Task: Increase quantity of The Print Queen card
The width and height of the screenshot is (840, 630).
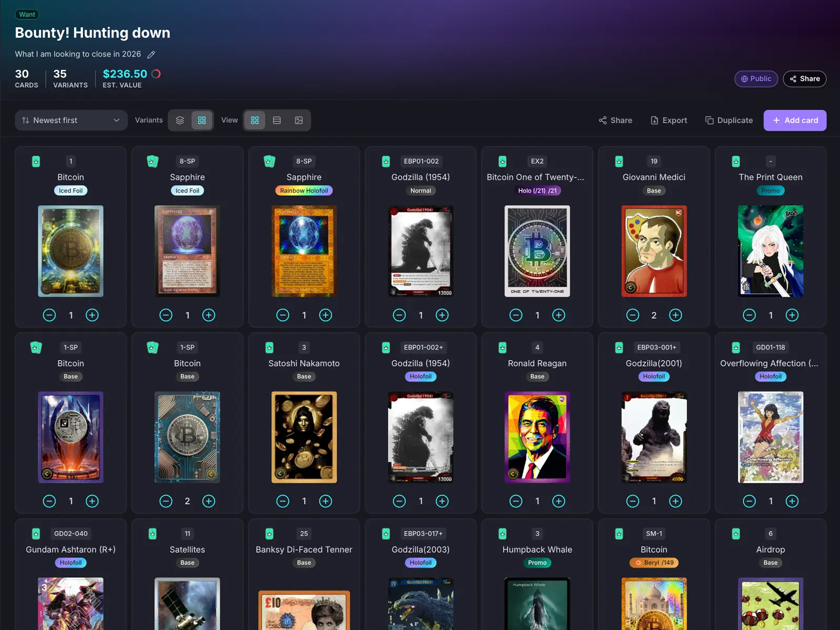Action: [792, 315]
